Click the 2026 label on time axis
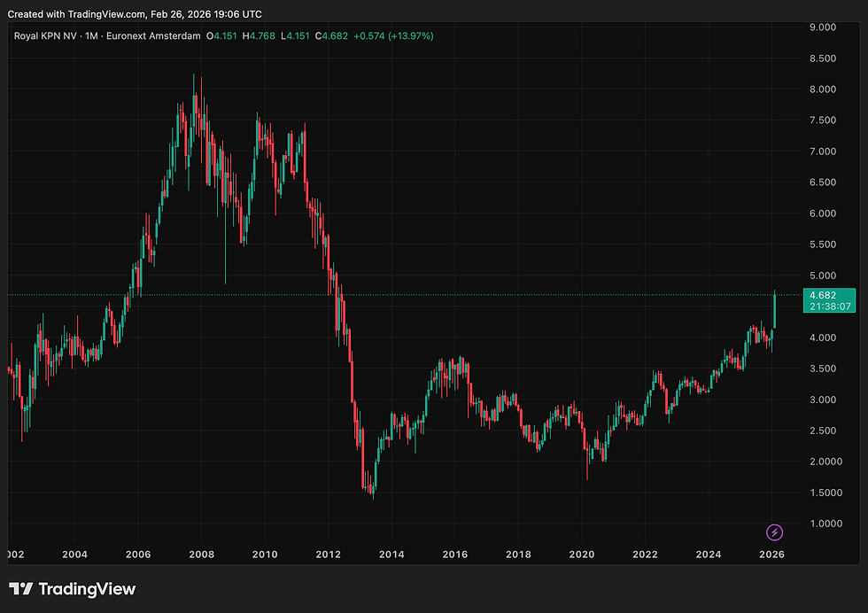Screen dimensions: 868x613 tap(771, 555)
